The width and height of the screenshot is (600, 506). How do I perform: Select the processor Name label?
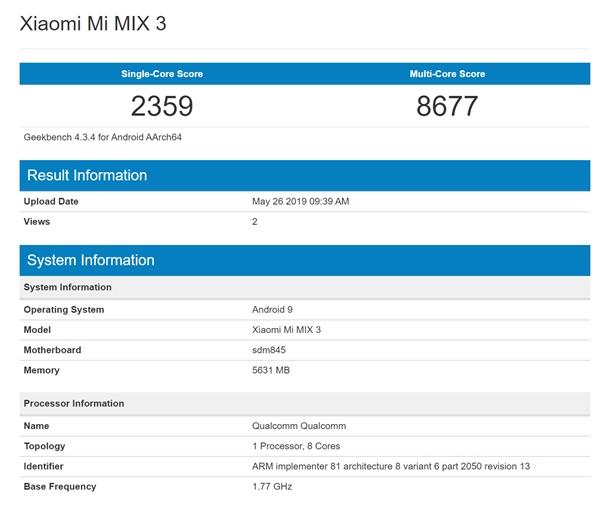pos(36,426)
